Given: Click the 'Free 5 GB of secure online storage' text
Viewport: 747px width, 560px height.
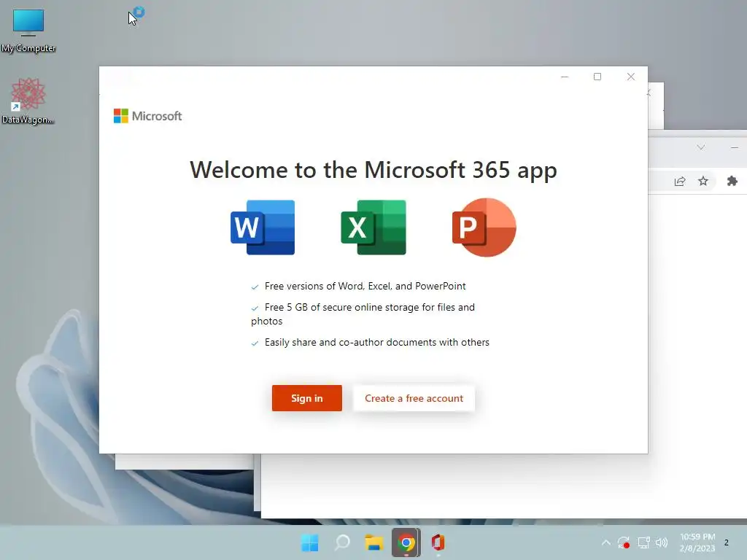Looking at the screenshot, I should [x=363, y=314].
